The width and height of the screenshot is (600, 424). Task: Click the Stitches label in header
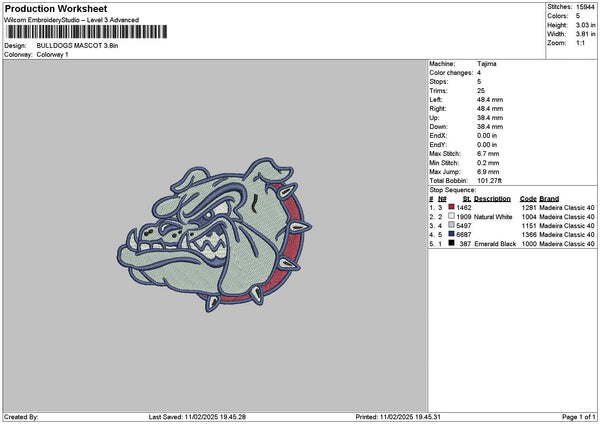pos(559,6)
